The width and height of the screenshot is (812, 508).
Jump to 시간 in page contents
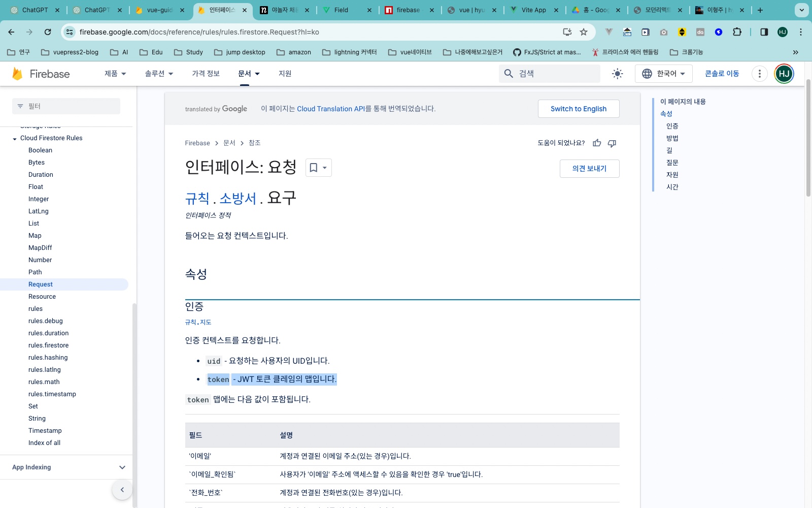[x=672, y=187]
